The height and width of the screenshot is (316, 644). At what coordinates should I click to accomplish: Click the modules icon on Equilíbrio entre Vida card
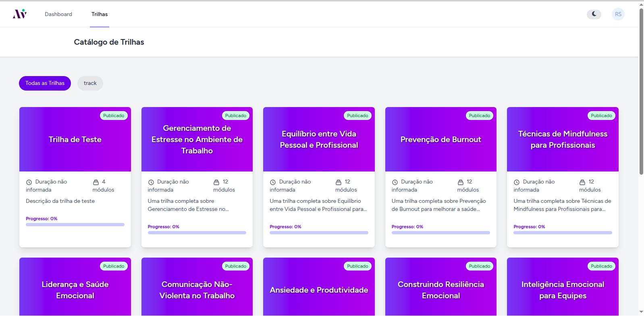(339, 182)
